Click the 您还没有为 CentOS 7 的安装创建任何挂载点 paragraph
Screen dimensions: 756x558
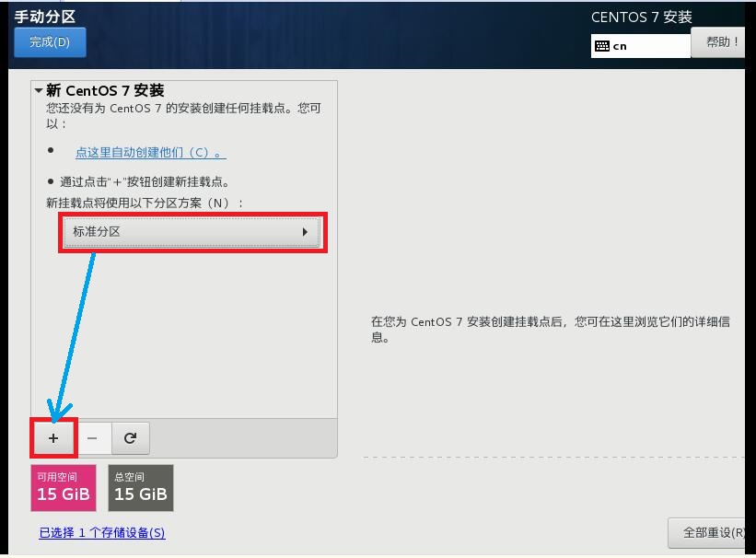(183, 116)
